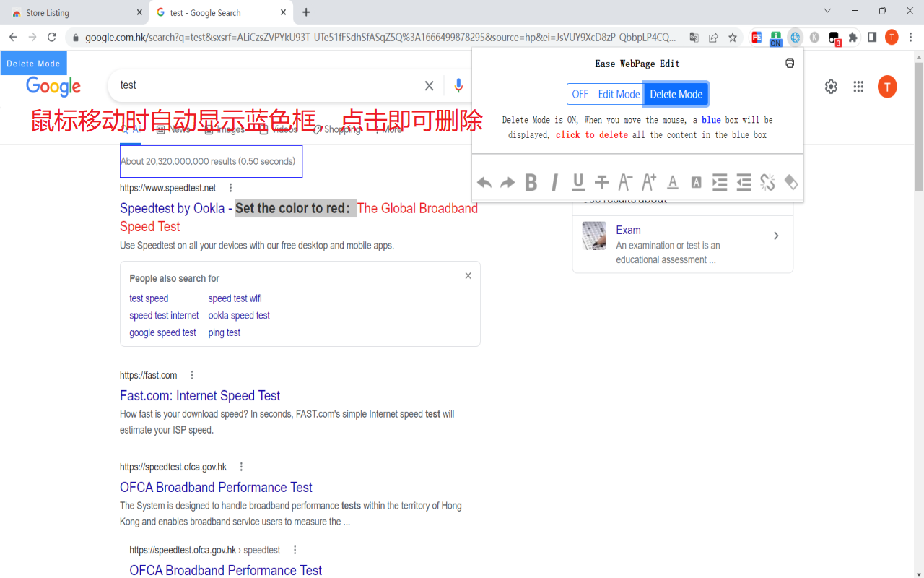The image size is (924, 578).
Task: Switch the extension to OFF
Action: (580, 94)
